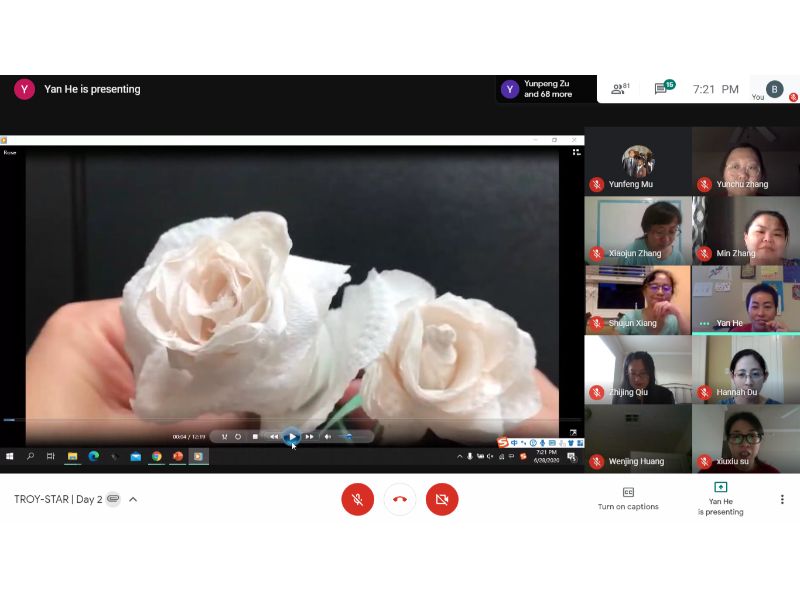The image size is (800, 600).
Task: Select Hannah Du video tile
Action: coord(745,369)
